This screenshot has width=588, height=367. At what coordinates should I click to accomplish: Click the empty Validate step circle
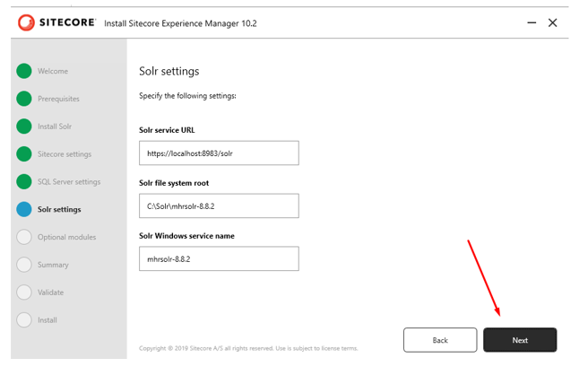click(x=24, y=293)
